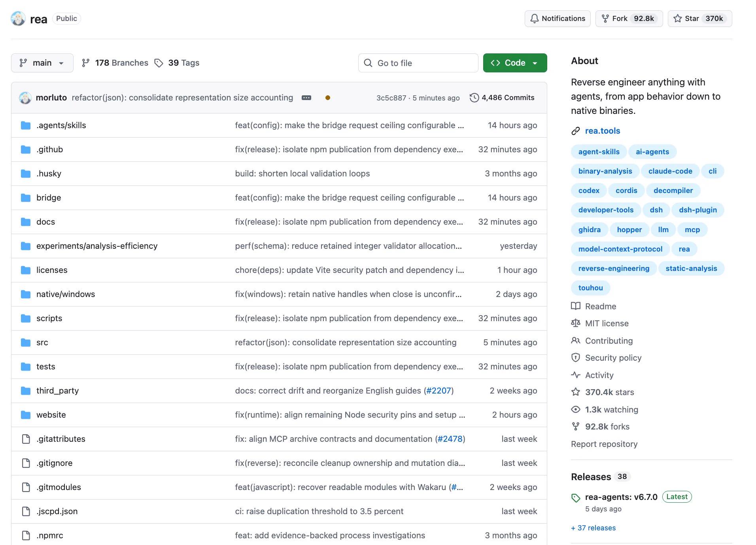This screenshot has height=545, width=756.
Task: Open the bridge folder
Action: (49, 198)
